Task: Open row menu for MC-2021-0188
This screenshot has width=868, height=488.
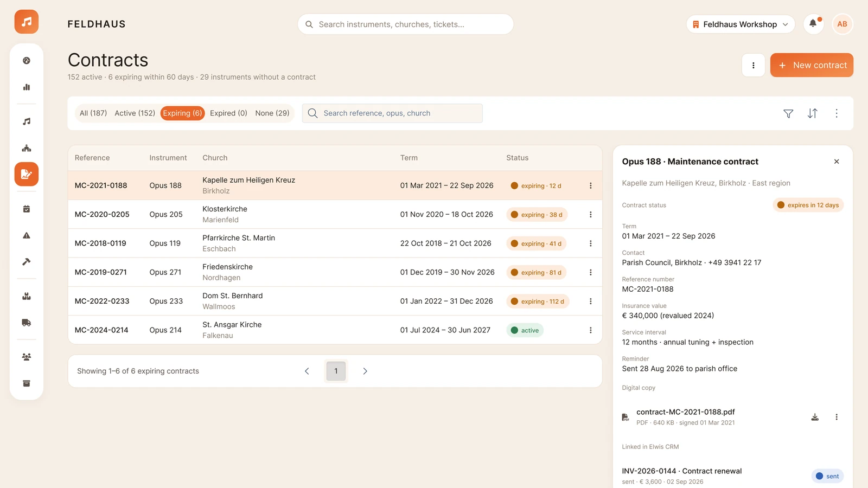Action: point(590,185)
